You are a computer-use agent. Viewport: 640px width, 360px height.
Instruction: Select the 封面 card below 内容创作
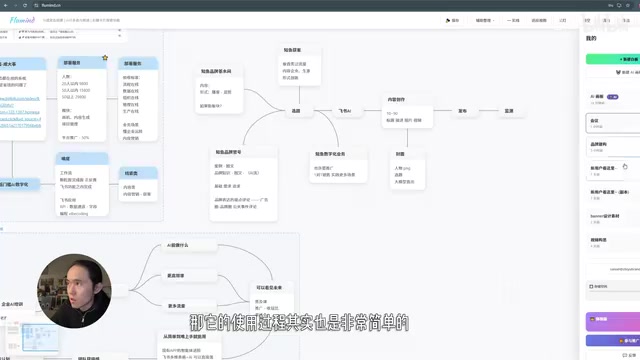(x=407, y=169)
